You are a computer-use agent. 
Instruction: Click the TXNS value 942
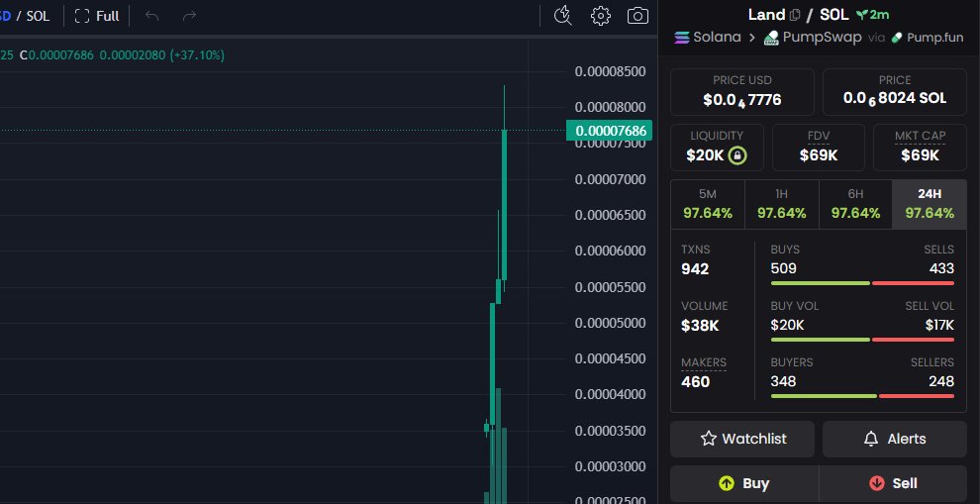click(695, 269)
